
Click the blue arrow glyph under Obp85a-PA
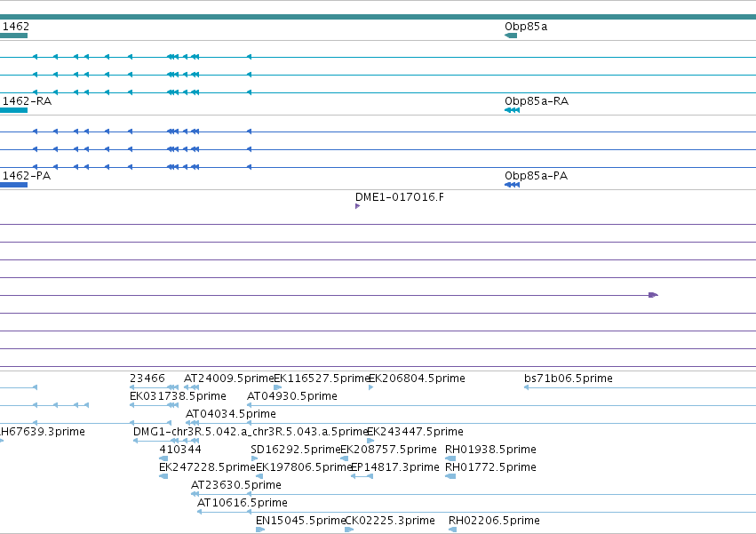click(x=512, y=185)
